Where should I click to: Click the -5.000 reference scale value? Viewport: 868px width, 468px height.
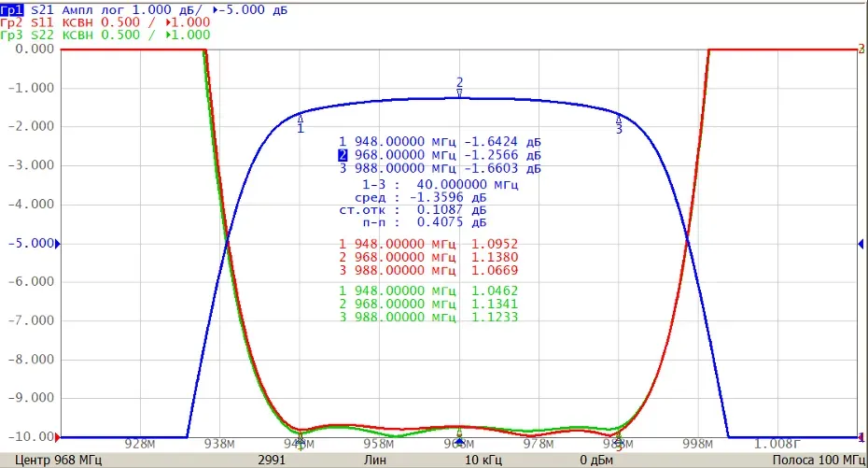pyautogui.click(x=31, y=244)
